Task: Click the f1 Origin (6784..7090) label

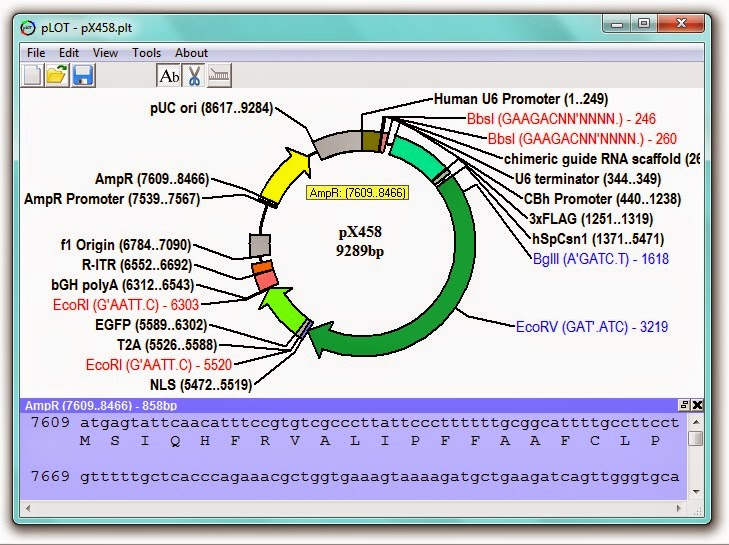Action: point(126,245)
